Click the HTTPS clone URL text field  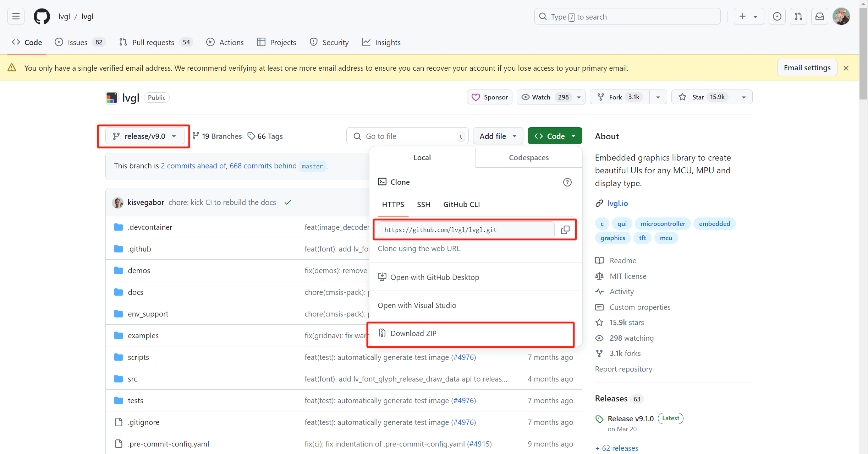tap(466, 230)
